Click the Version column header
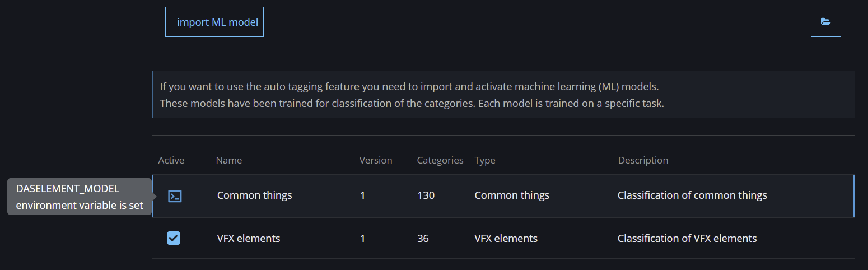 [376, 160]
